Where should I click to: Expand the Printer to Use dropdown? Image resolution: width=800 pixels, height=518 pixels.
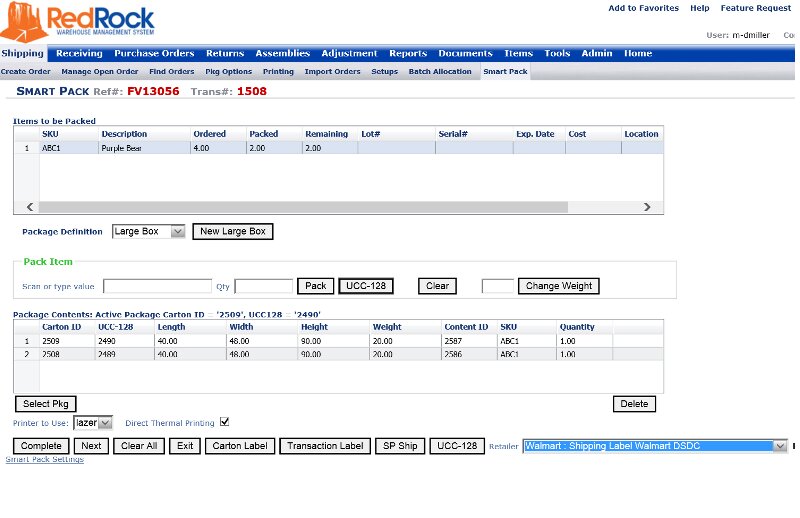pyautogui.click(x=94, y=423)
